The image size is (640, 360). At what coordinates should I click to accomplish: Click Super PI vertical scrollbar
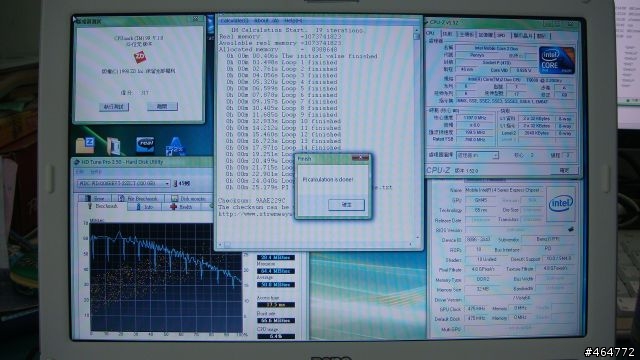click(x=416, y=133)
